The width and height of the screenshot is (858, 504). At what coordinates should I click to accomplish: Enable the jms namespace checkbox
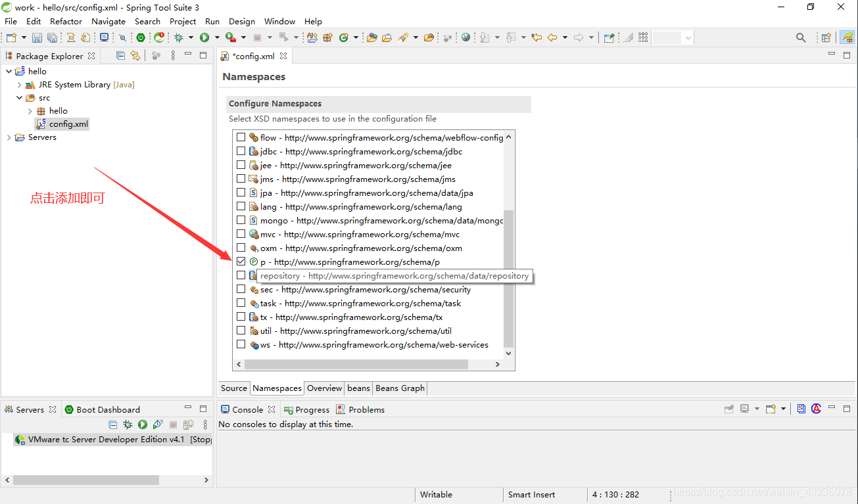coord(241,179)
